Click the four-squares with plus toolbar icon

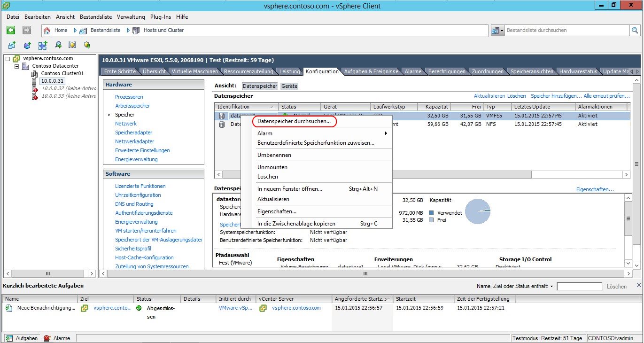pyautogui.click(x=43, y=45)
